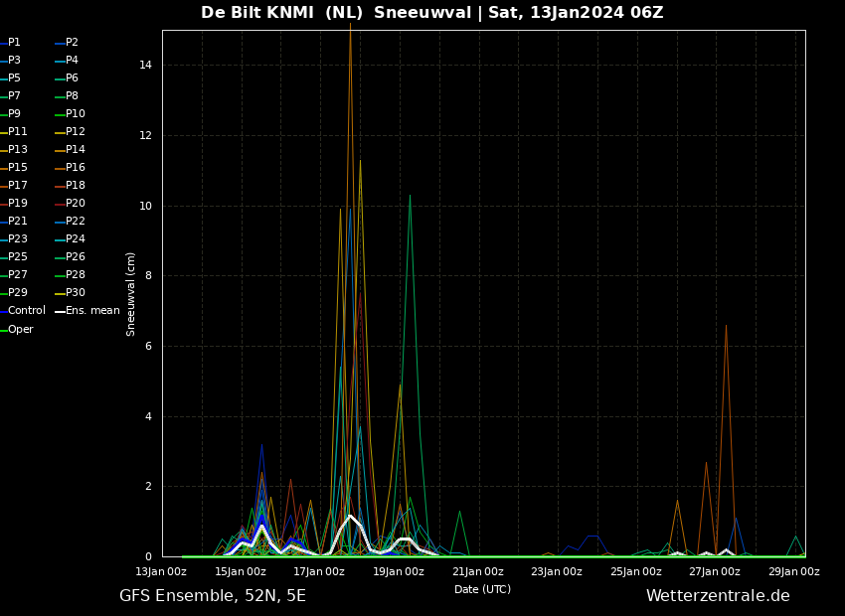This screenshot has height=616, width=845.
Task: Click the 29Jan 00z axis label
Action: [x=794, y=572]
